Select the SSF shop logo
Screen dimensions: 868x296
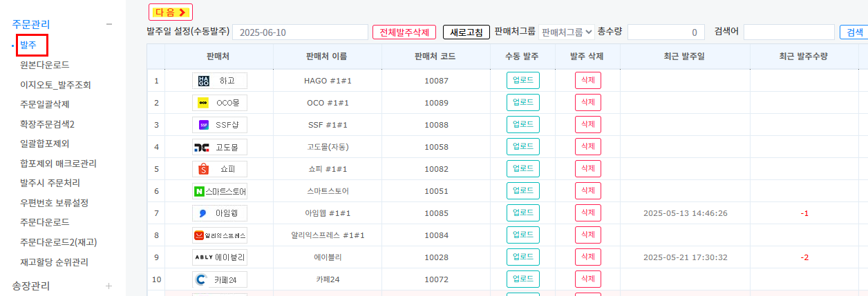click(203, 125)
